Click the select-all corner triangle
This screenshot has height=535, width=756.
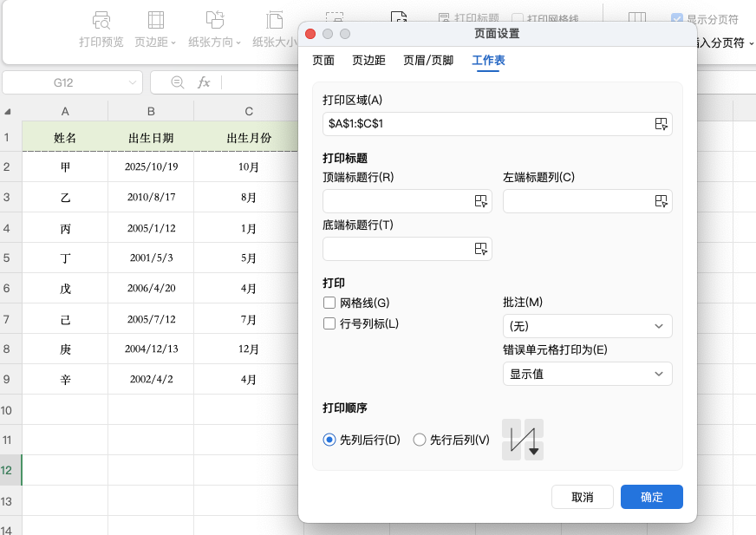point(7,112)
